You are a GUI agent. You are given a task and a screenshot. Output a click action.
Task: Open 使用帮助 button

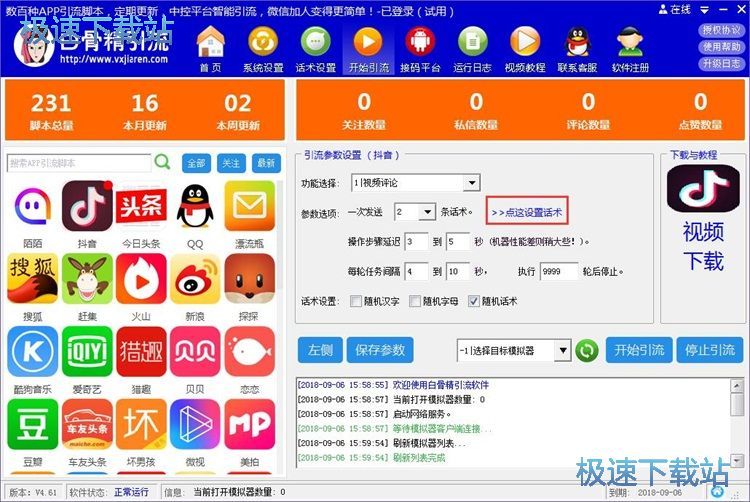[721, 47]
